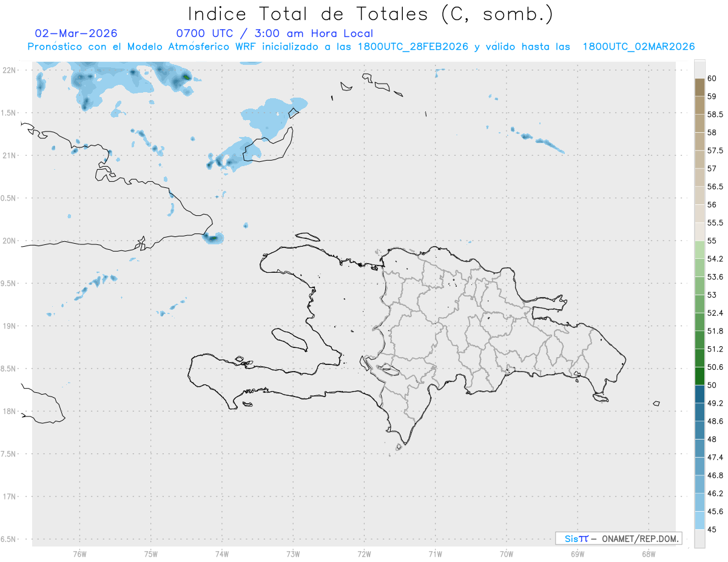Click the legend value '52.4'
This screenshot has height=562, width=728.
pyautogui.click(x=715, y=313)
